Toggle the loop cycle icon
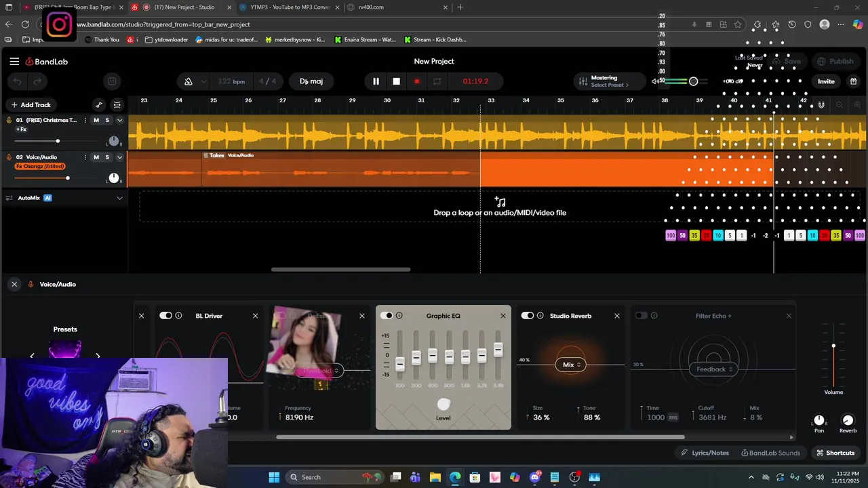Image resolution: width=868 pixels, height=488 pixels. (437, 81)
